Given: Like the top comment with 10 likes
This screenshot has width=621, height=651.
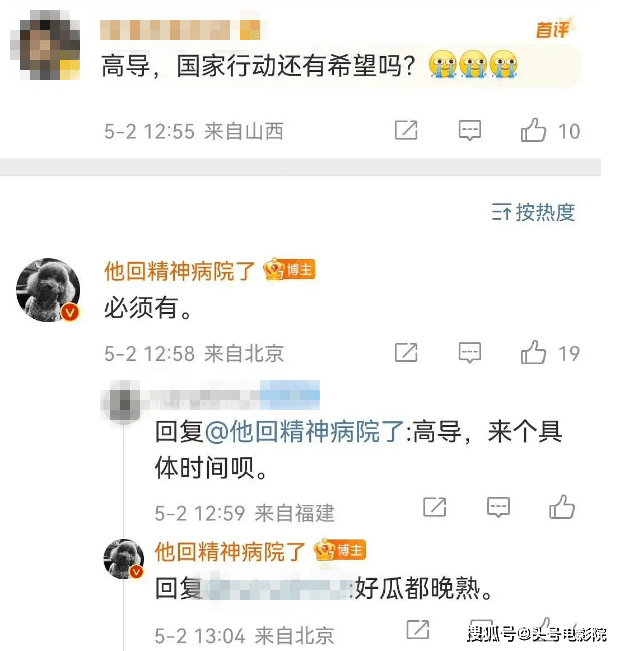Looking at the screenshot, I should (x=533, y=130).
